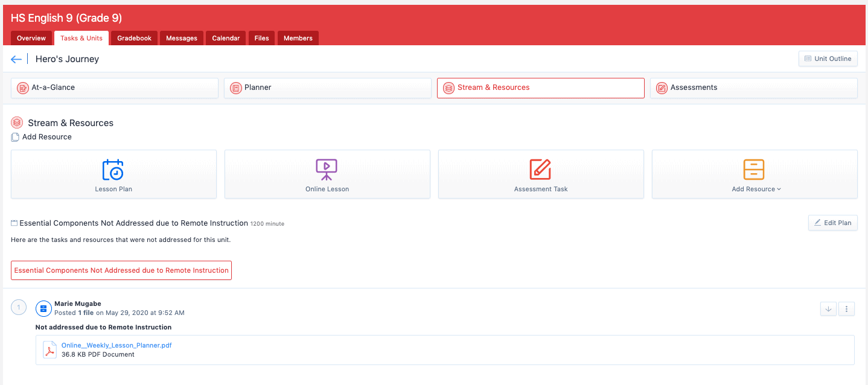
Task: Click the orange Add Resource drawer icon
Action: [x=754, y=170]
